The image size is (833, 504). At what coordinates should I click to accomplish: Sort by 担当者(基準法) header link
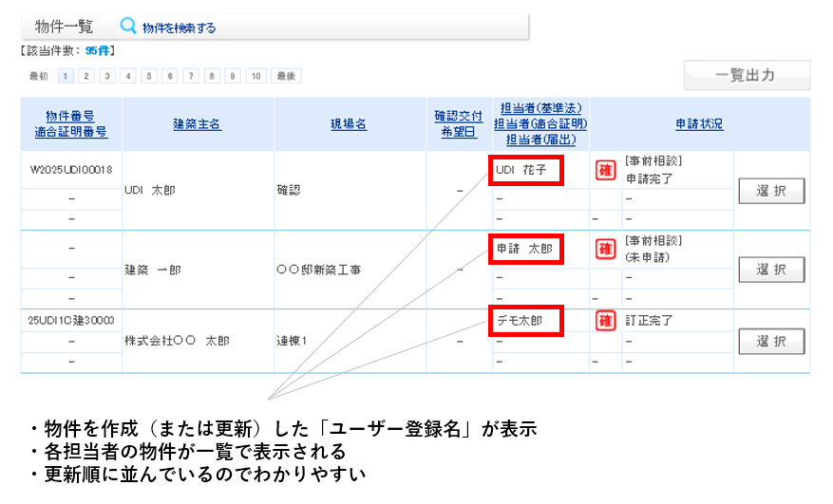point(540,108)
